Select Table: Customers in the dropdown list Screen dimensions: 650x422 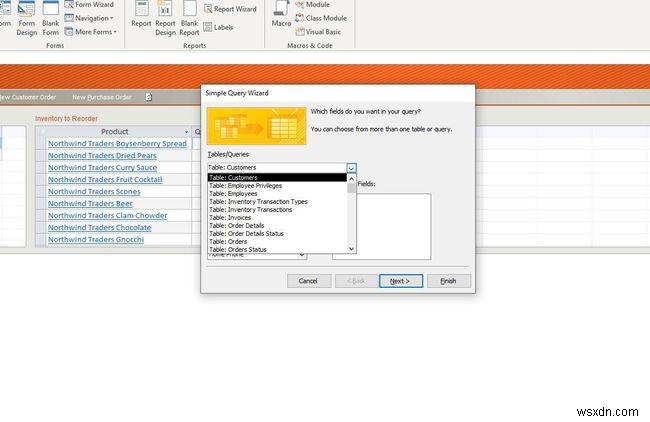(277, 177)
